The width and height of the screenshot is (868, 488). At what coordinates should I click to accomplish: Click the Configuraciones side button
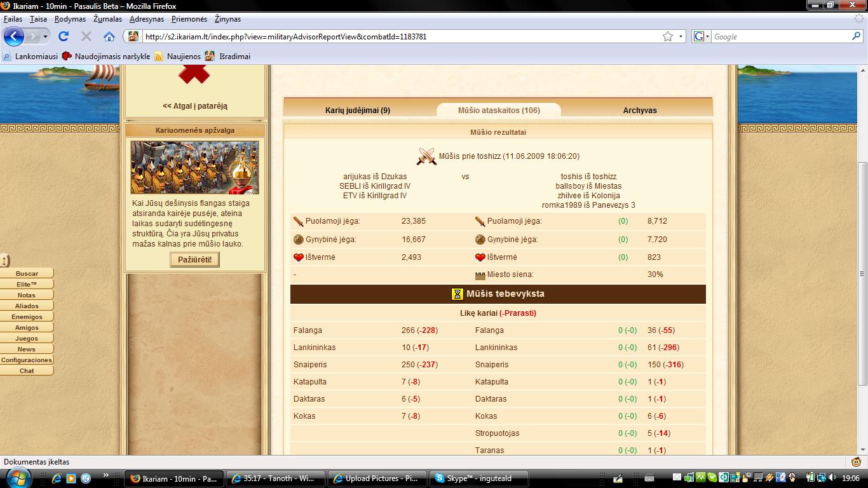tap(27, 360)
